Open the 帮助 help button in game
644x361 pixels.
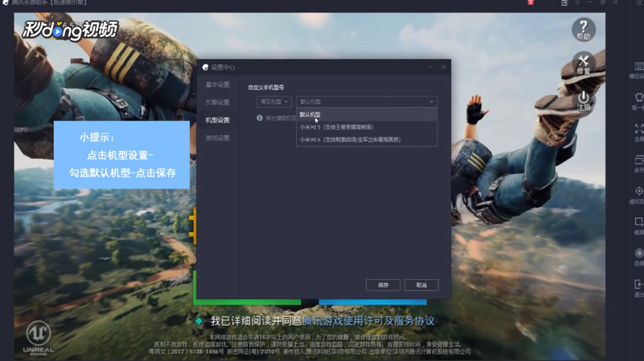[583, 29]
